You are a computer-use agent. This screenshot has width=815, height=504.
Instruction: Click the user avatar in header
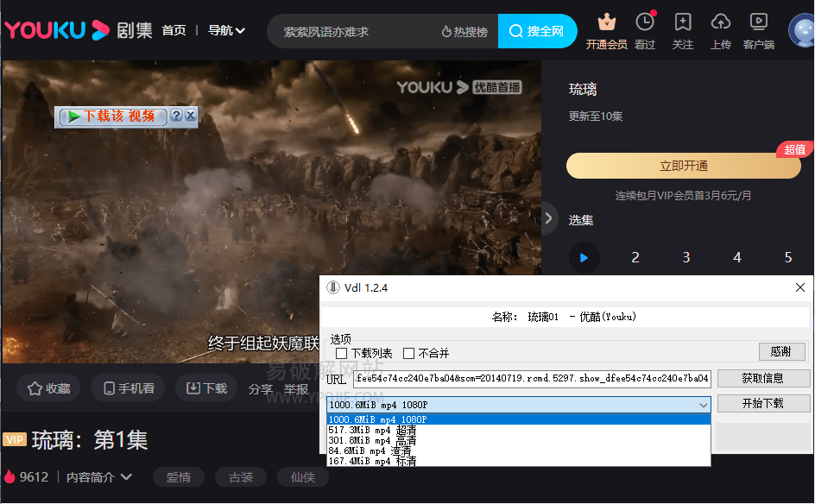[802, 31]
